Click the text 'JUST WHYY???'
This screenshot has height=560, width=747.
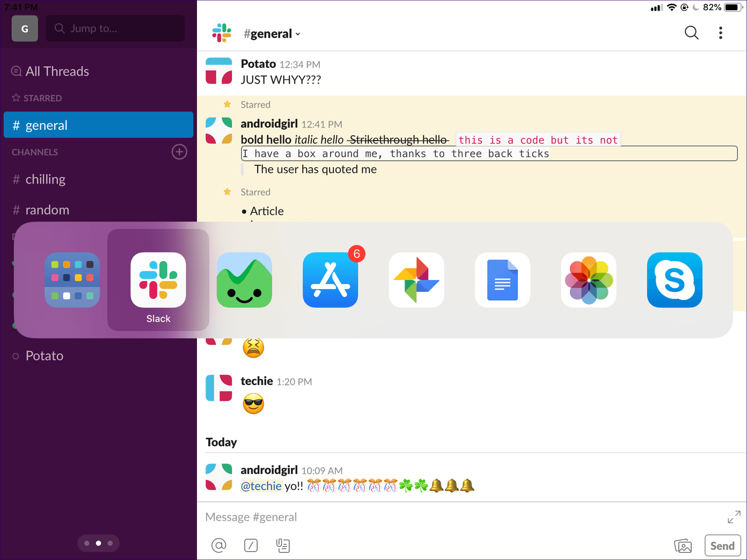tap(281, 80)
